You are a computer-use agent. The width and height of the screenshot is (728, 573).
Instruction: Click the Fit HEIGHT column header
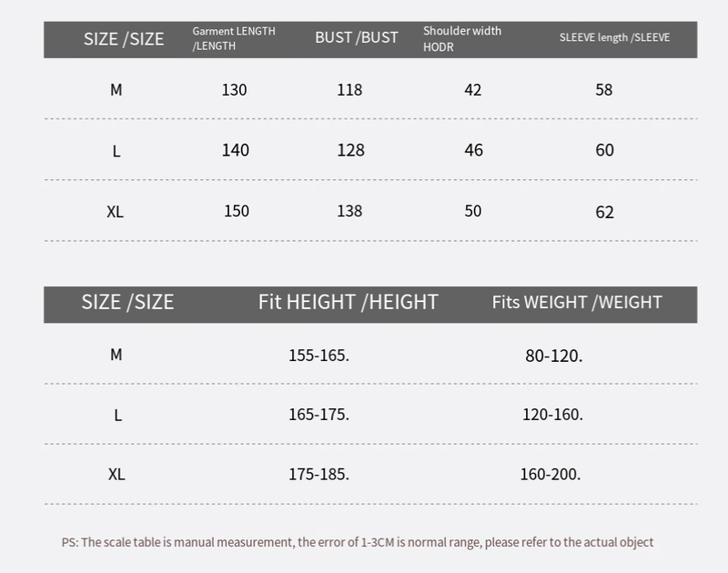[x=349, y=302]
